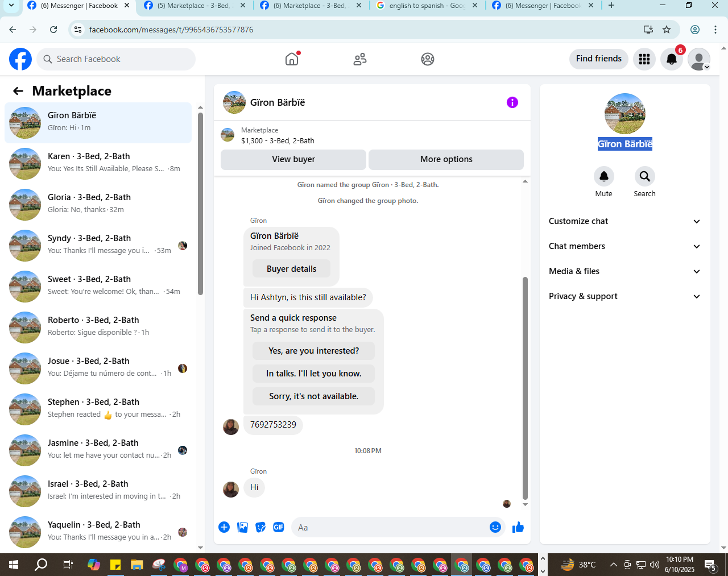This screenshot has height=576, width=728.
Task: Open more actions plus icon in composer
Action: tap(224, 527)
